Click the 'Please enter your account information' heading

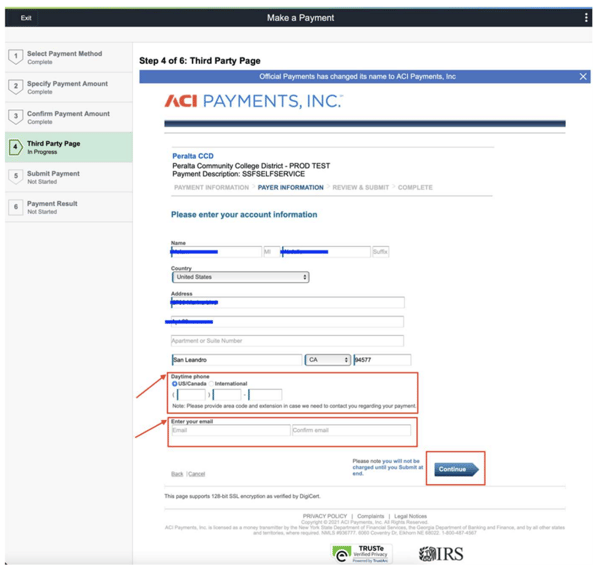pos(244,215)
